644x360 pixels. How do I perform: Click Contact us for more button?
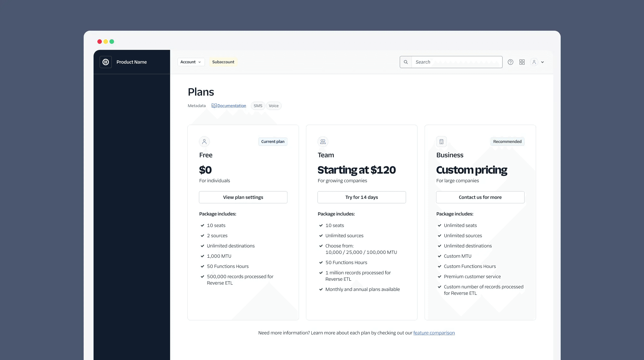click(x=480, y=197)
